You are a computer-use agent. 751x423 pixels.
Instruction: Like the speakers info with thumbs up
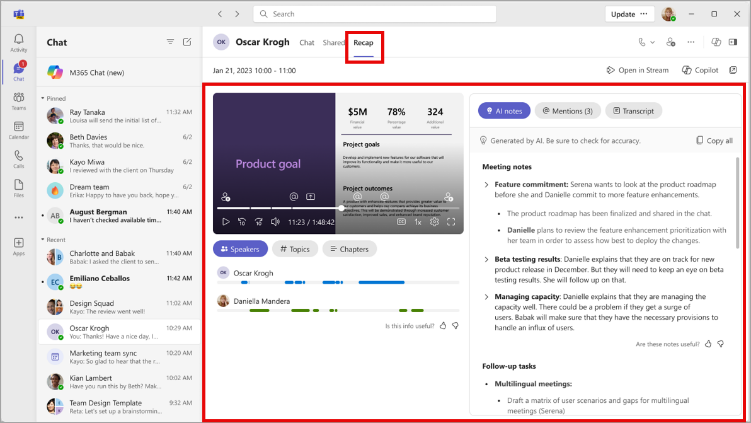443,326
